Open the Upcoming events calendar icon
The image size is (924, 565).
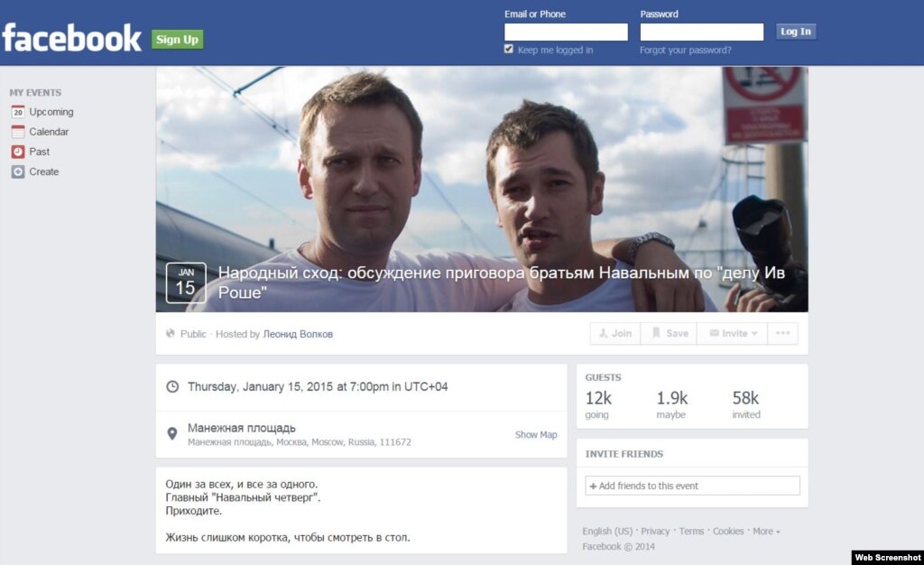pyautogui.click(x=18, y=112)
